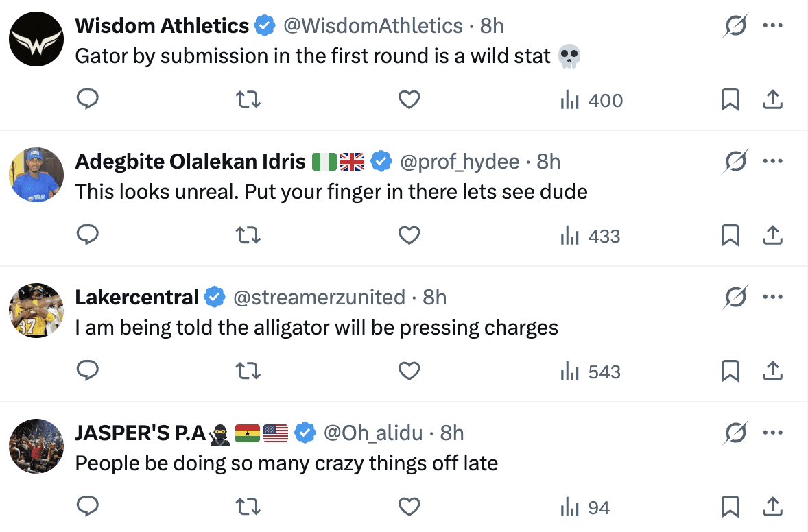
Task: Reply to Wisdom Athletics' gator tweet
Action: point(87,100)
